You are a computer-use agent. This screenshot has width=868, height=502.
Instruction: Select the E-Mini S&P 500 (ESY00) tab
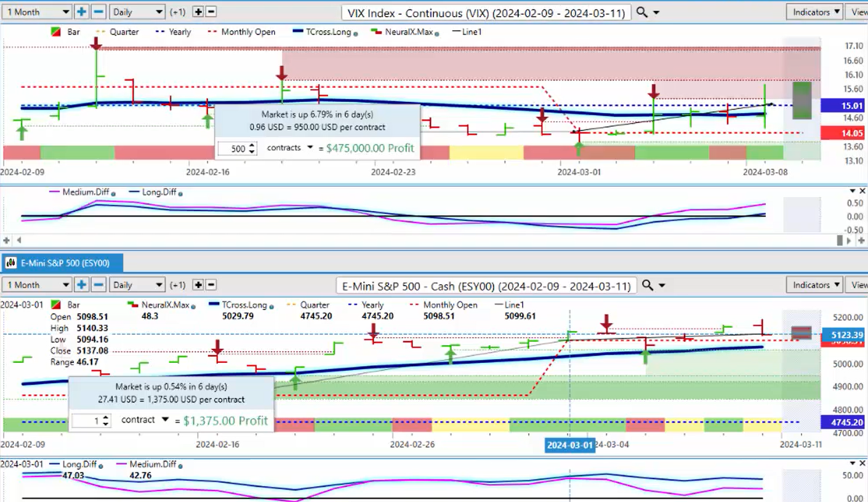[x=62, y=263]
